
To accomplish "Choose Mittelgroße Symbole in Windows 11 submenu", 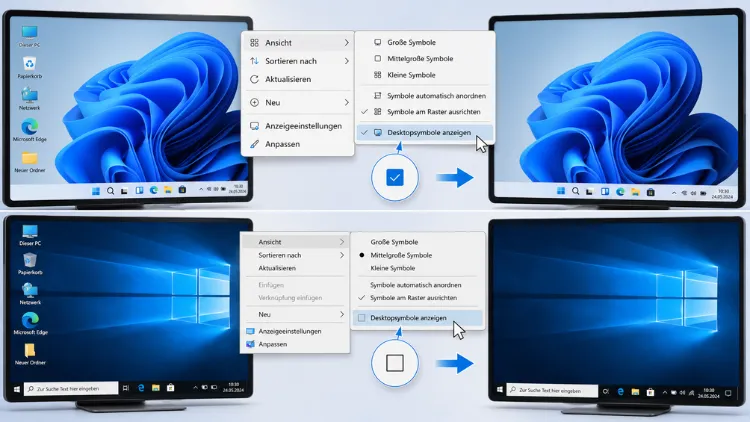I will (x=424, y=58).
